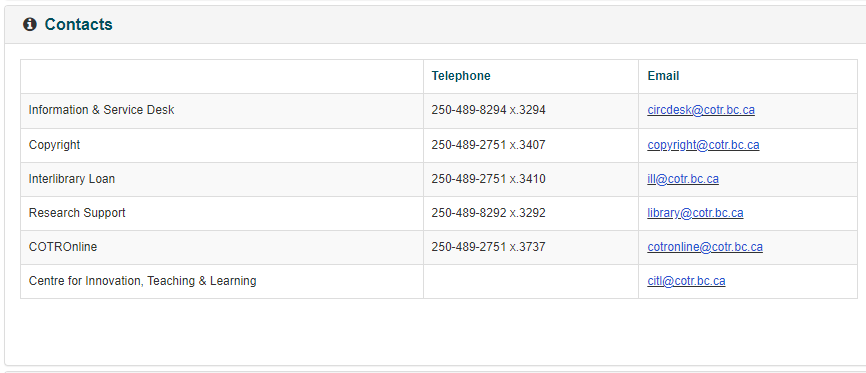Select Centre for Innovation, Teaching & Learning

(142, 281)
